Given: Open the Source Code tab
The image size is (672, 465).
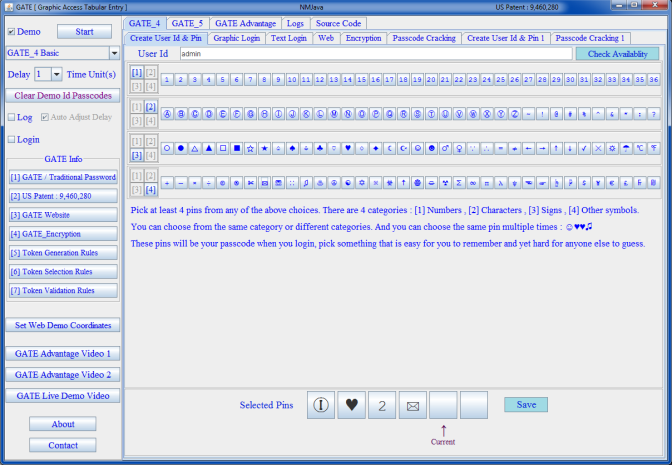Looking at the screenshot, I should tap(339, 23).
